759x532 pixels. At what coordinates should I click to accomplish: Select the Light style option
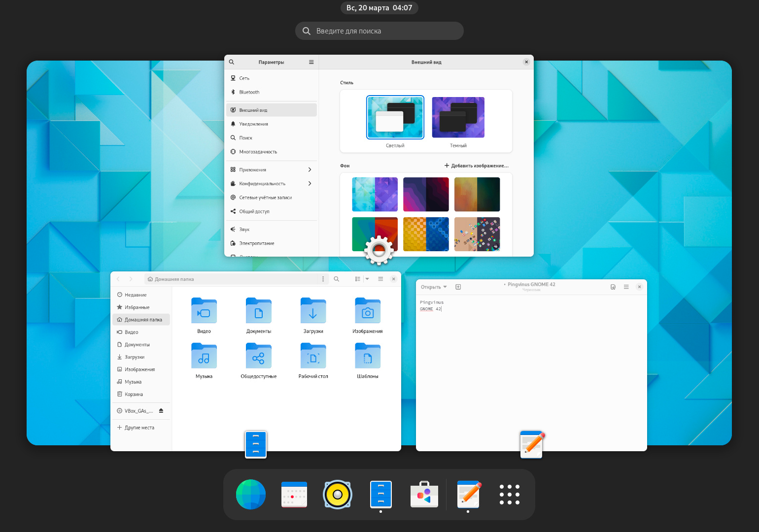(x=395, y=118)
